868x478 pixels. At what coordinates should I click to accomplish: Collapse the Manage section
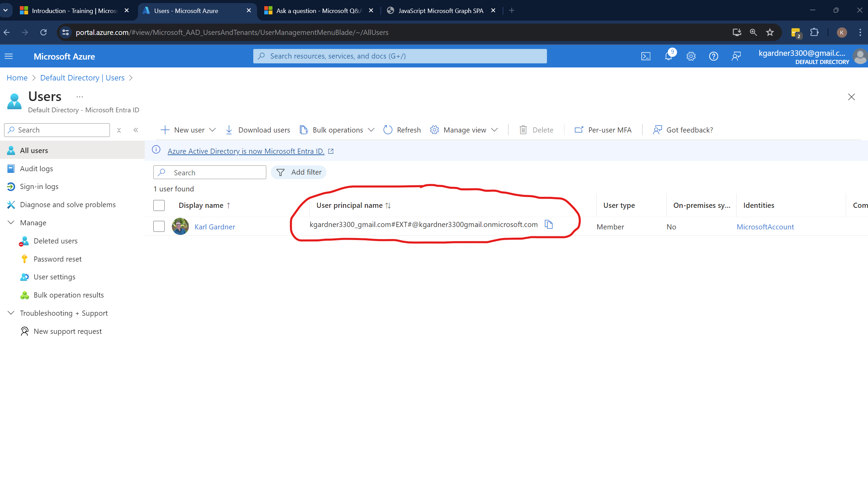11,223
